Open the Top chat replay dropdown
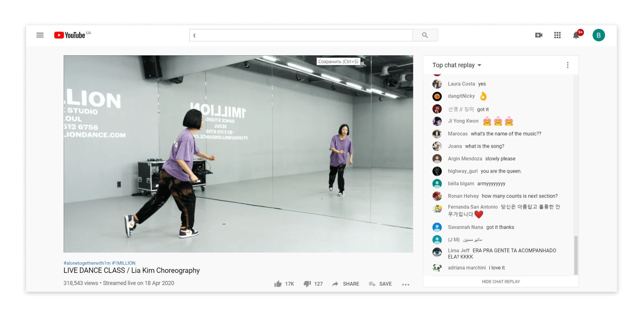Screen dimensions: 644x317 (456, 65)
